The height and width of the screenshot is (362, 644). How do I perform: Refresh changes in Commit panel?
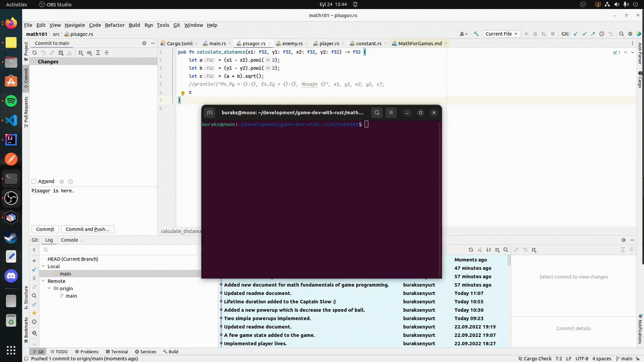click(35, 53)
